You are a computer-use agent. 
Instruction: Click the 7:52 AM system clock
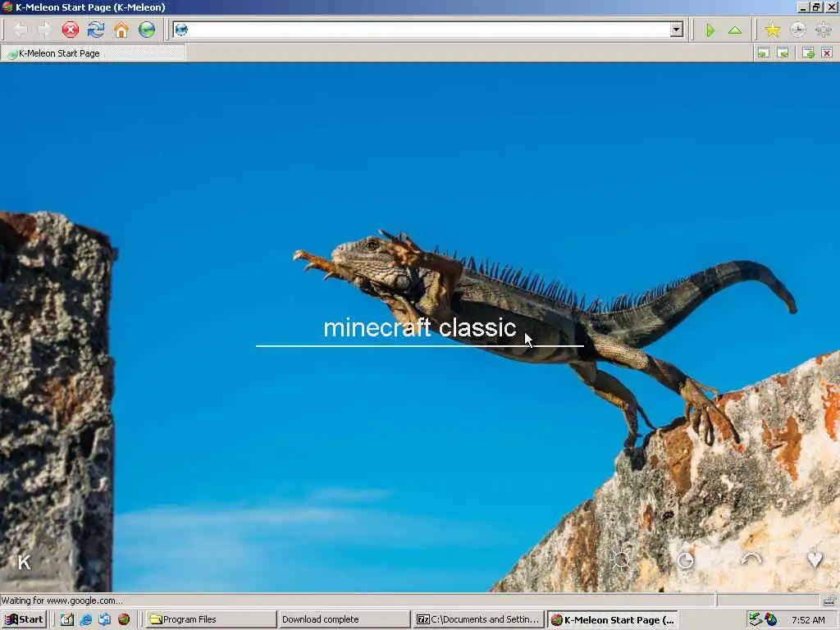click(x=808, y=620)
